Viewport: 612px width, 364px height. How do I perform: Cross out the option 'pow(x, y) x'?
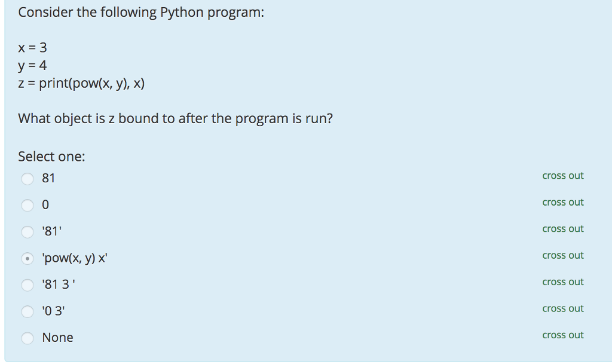(562, 255)
